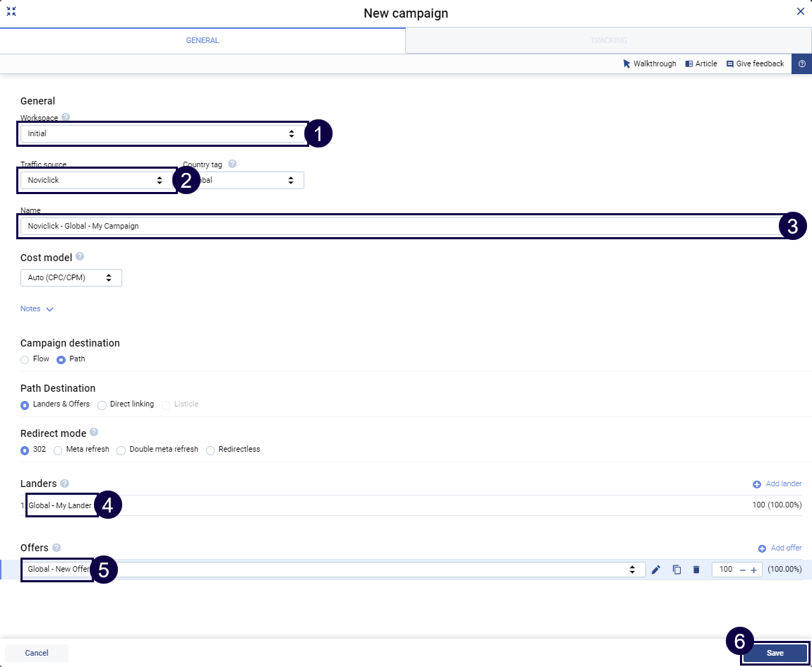Click the collapse window icon at top left
The width and height of the screenshot is (812, 667).
tap(11, 11)
